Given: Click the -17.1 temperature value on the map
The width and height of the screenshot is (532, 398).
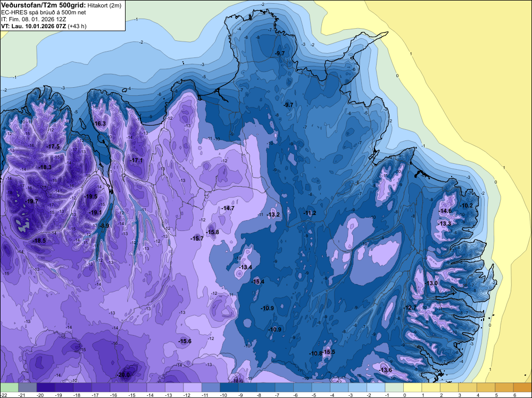Looking at the screenshot, I should [137, 161].
